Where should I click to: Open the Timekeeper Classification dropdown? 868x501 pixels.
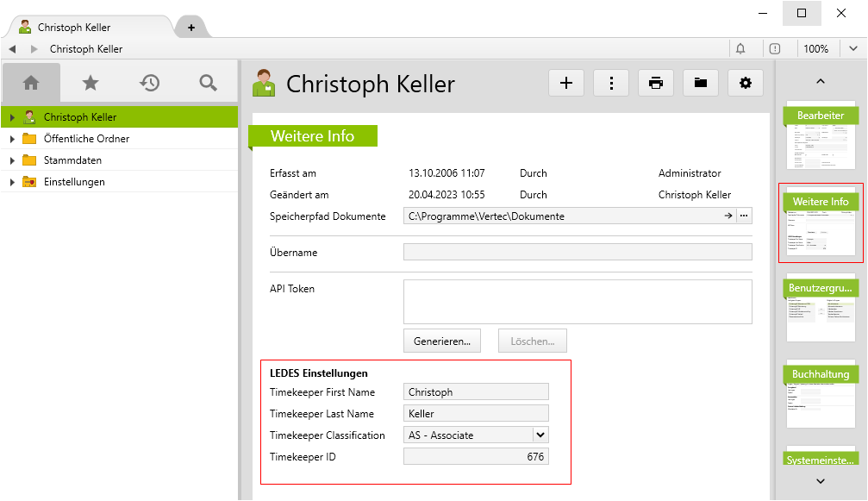tap(540, 435)
